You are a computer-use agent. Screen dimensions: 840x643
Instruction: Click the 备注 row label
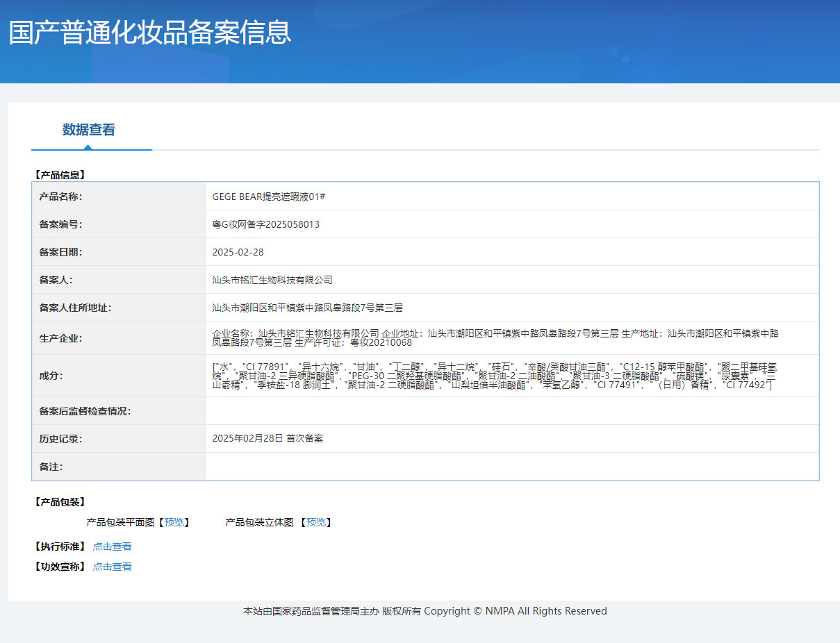tap(51, 467)
